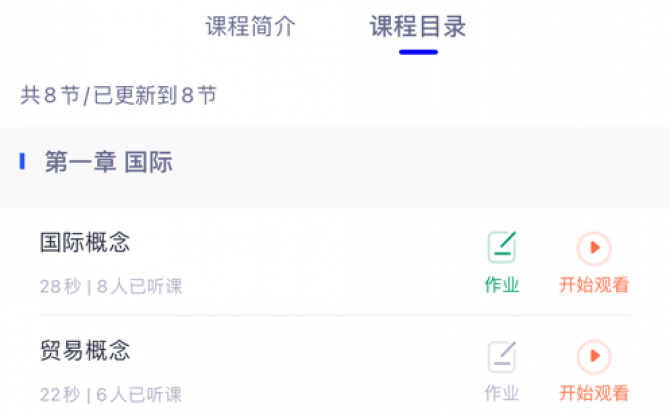Click the gray 作业 icon for 贸易概念
Screen dimensions: 670x415
(502, 356)
